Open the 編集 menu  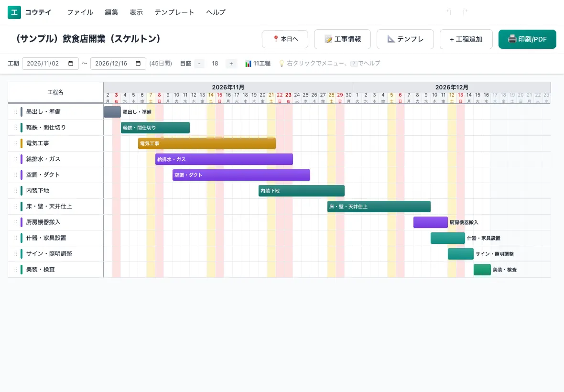tap(111, 12)
